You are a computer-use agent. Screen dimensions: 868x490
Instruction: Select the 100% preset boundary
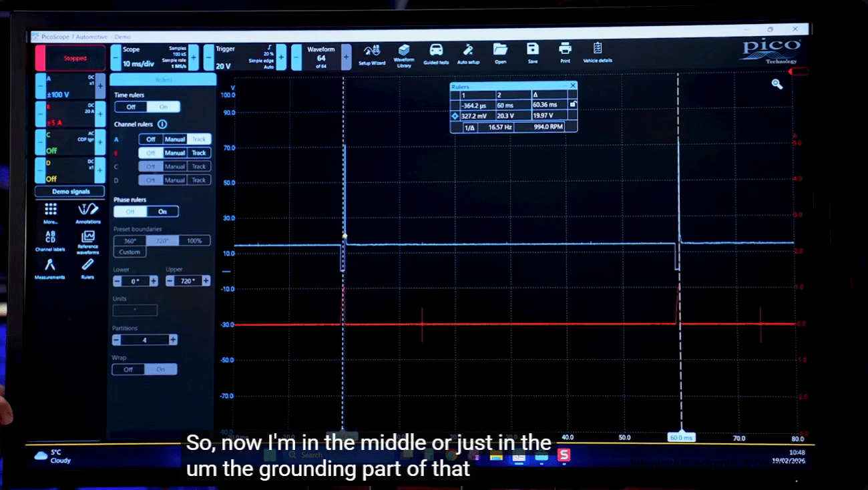[194, 240]
